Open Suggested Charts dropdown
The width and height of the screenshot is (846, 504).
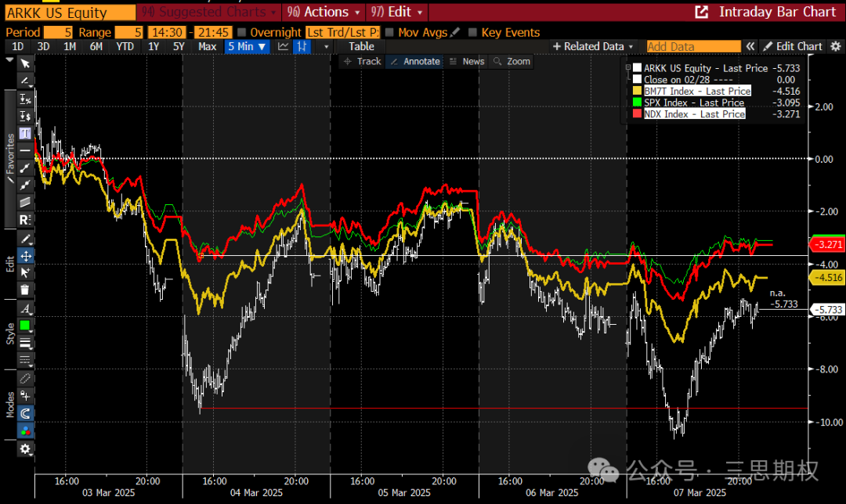[208, 12]
